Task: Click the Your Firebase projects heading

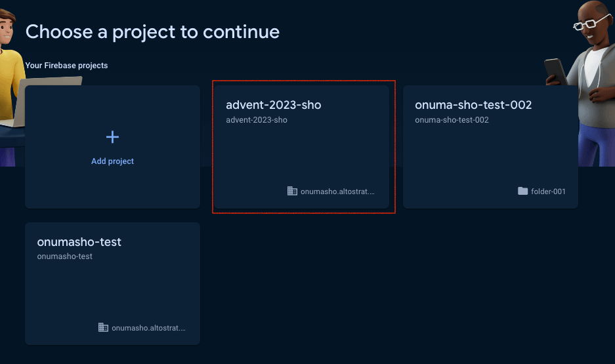Action: (x=66, y=66)
